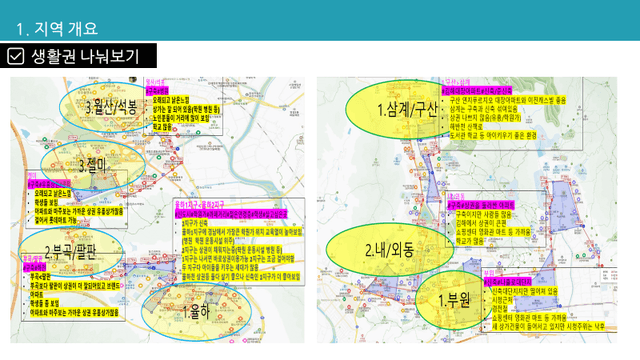The width and height of the screenshot is (640, 360).
Task: Click the 3.월산/석봉 ellipse on the left map
Action: click(x=106, y=107)
